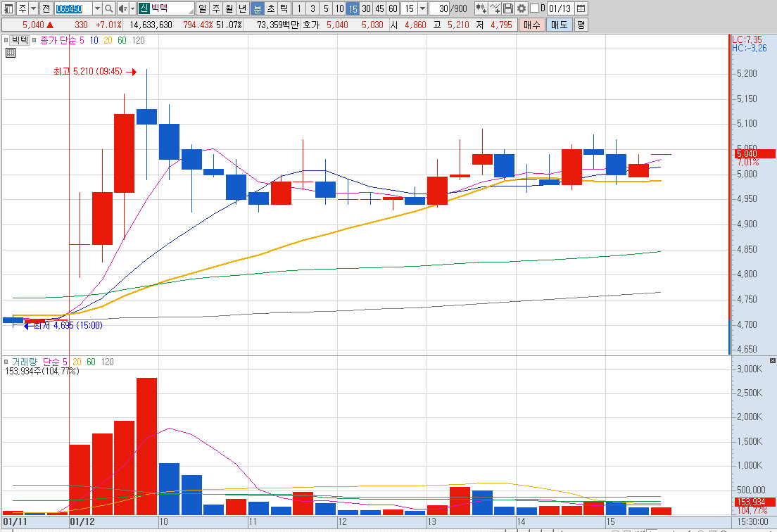Click the 매도 sell button
The width and height of the screenshot is (777, 532).
(x=560, y=25)
